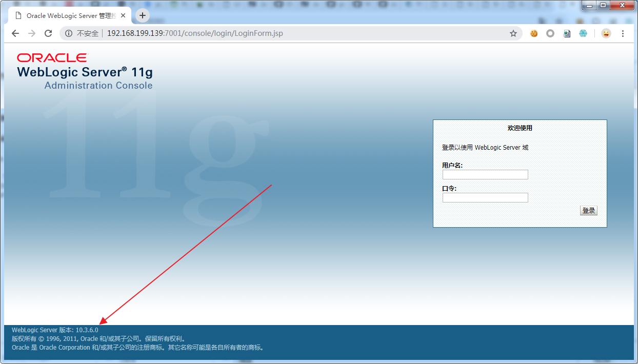Click the 口令: label
This screenshot has width=638, height=364.
[x=449, y=189]
